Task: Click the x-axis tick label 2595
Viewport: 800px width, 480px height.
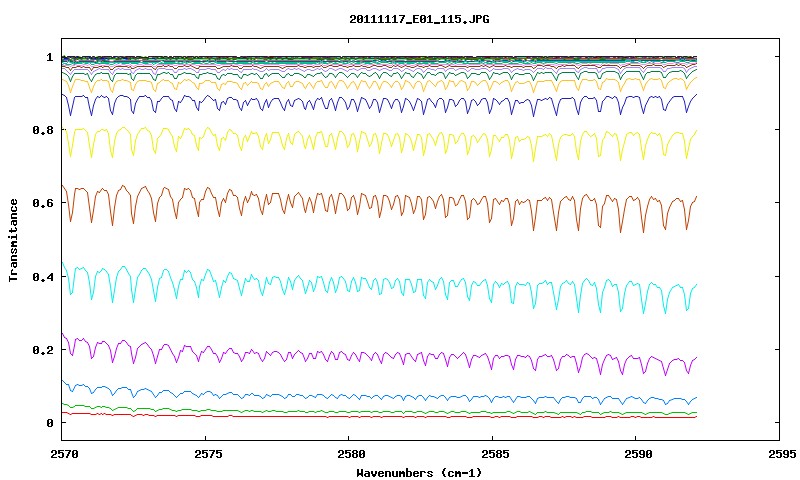Action: (x=782, y=454)
